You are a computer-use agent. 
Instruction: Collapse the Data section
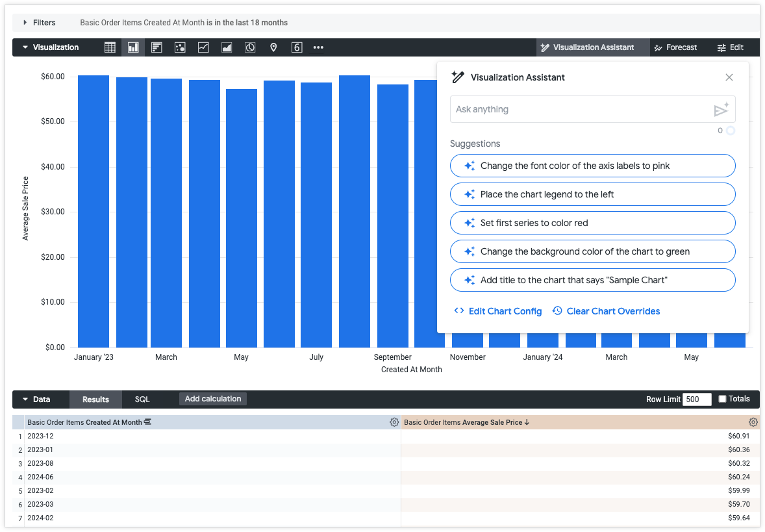pyautogui.click(x=25, y=399)
